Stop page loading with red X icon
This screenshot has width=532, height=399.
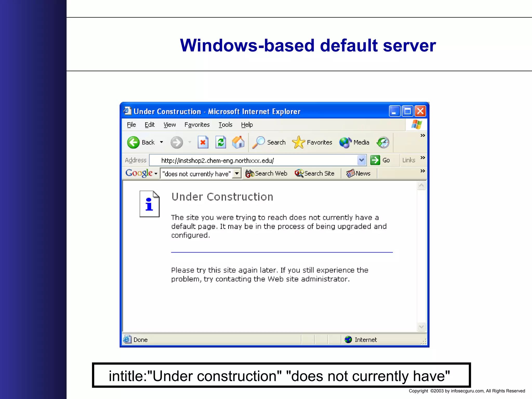[203, 142]
